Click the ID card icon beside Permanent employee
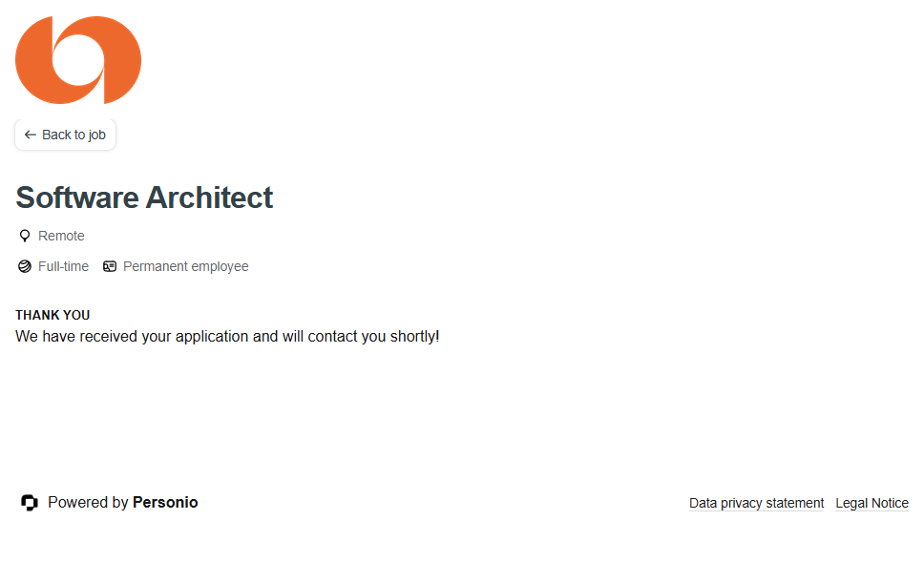Viewport: 924px width, 562px height. [x=110, y=266]
